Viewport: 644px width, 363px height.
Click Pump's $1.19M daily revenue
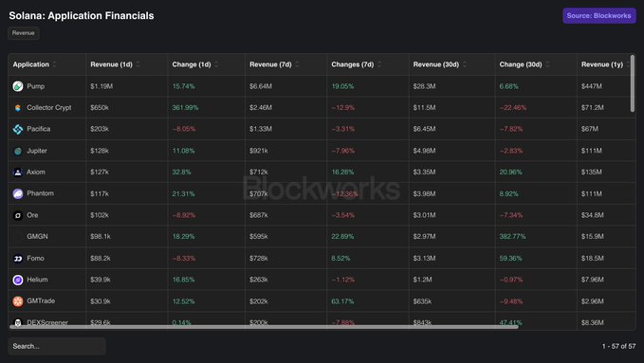(x=101, y=86)
